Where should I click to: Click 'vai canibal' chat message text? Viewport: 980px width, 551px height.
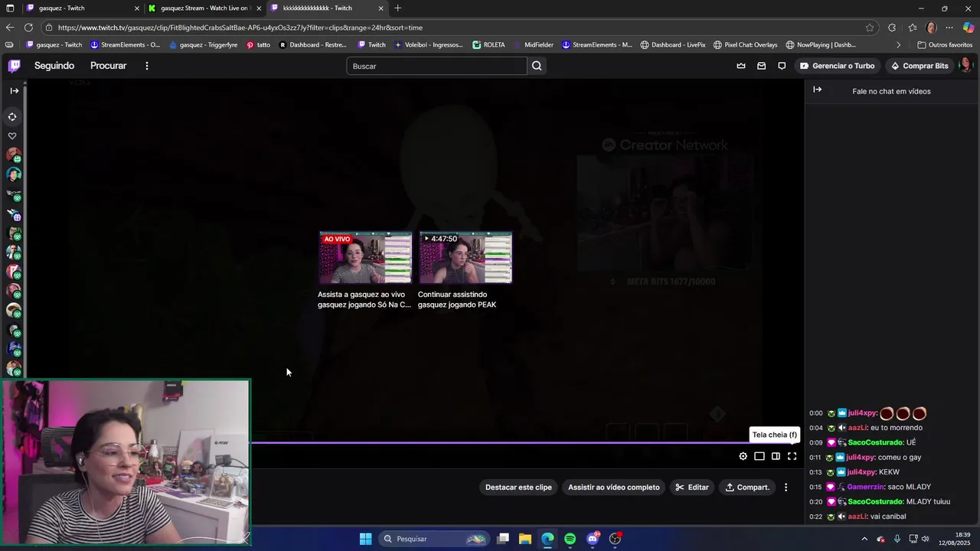888,517
